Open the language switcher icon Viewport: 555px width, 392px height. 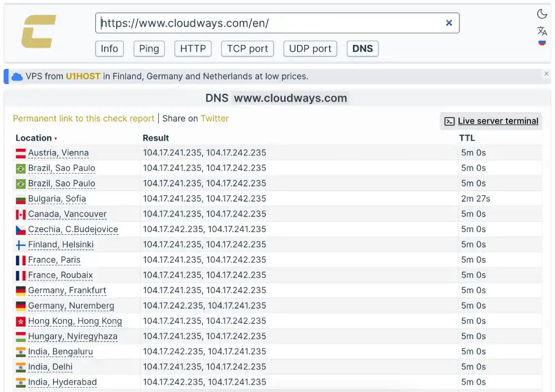(x=542, y=31)
